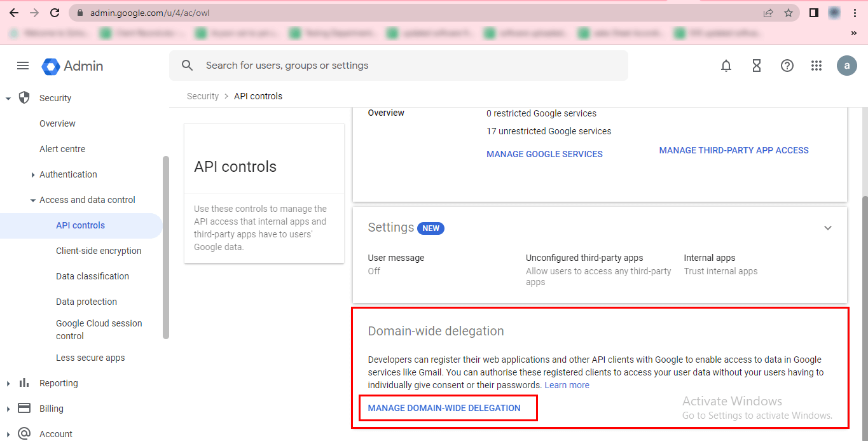
Task: Click Manage Domain-Wide Delegation
Action: 444,408
